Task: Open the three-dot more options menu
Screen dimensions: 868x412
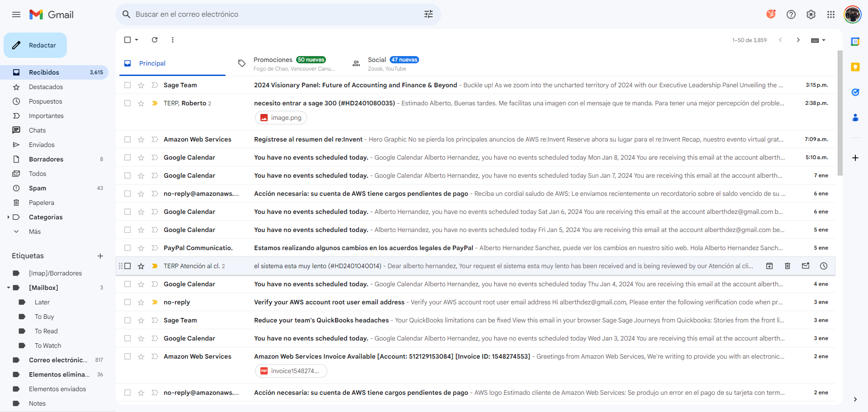Action: pos(173,40)
